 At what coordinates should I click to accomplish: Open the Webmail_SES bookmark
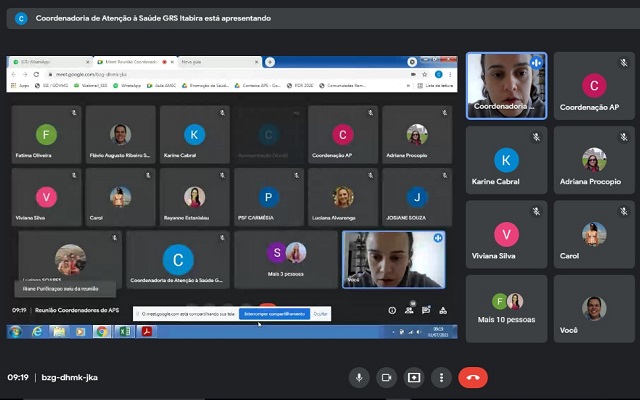click(91, 86)
